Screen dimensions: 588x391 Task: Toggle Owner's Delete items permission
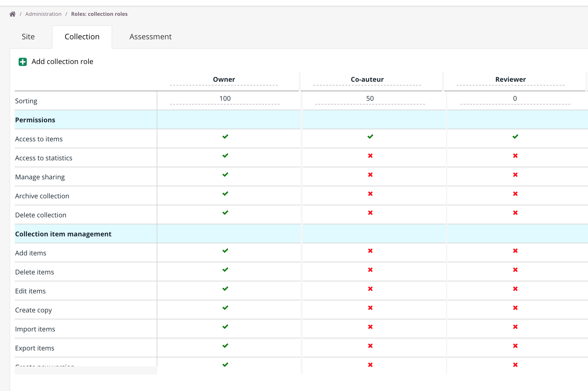(225, 270)
